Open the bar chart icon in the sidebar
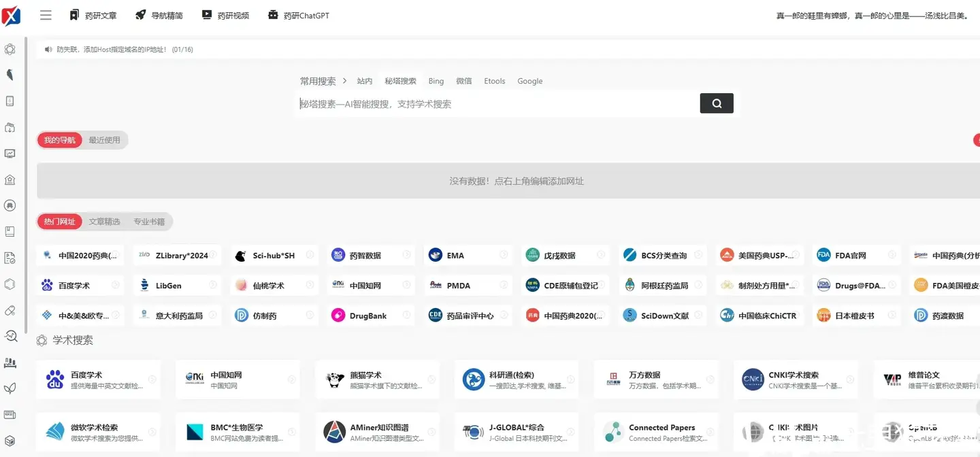This screenshot has height=457, width=980. click(10, 362)
